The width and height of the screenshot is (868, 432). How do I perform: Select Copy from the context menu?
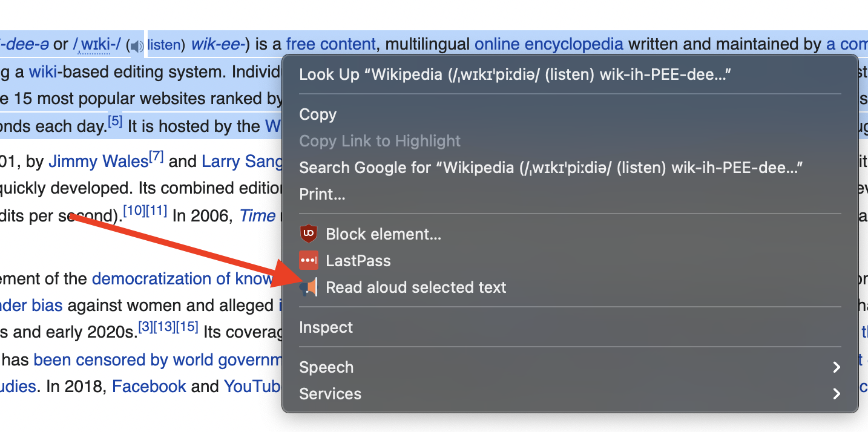pos(570,114)
